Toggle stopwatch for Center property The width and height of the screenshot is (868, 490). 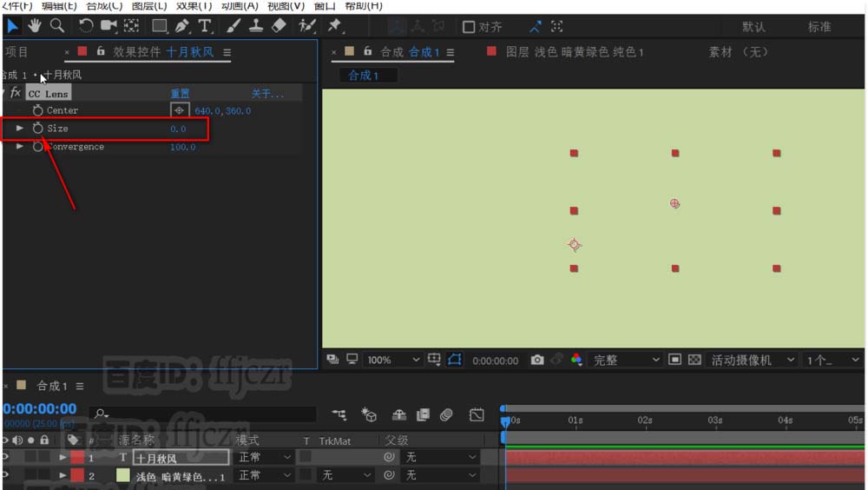(x=37, y=110)
